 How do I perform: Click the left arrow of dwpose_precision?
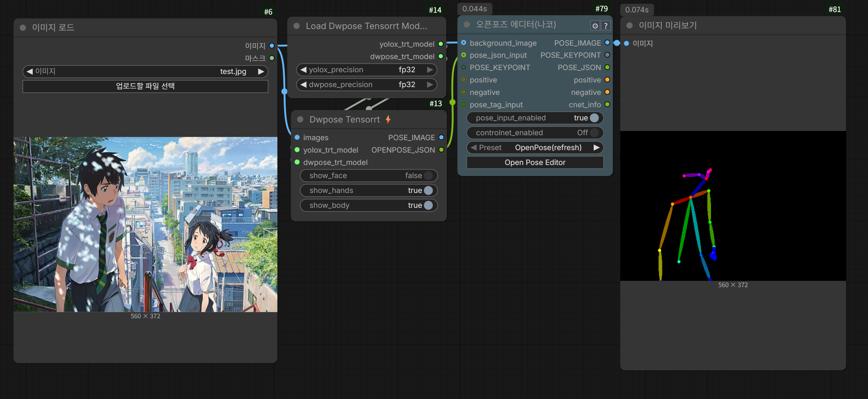[303, 85]
